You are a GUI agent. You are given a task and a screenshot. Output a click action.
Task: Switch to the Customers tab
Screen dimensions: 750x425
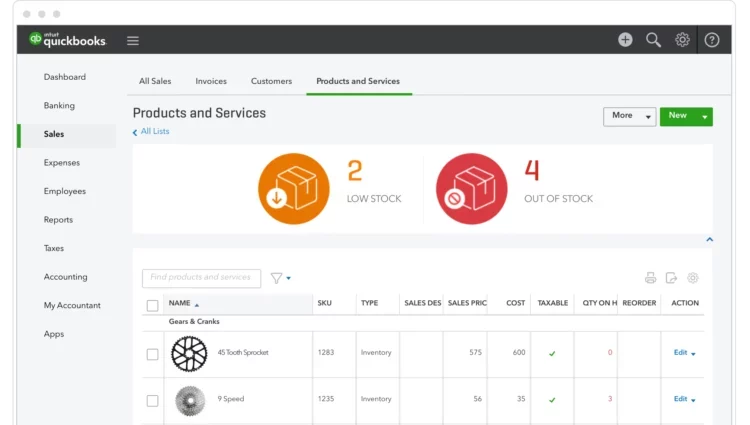[271, 81]
